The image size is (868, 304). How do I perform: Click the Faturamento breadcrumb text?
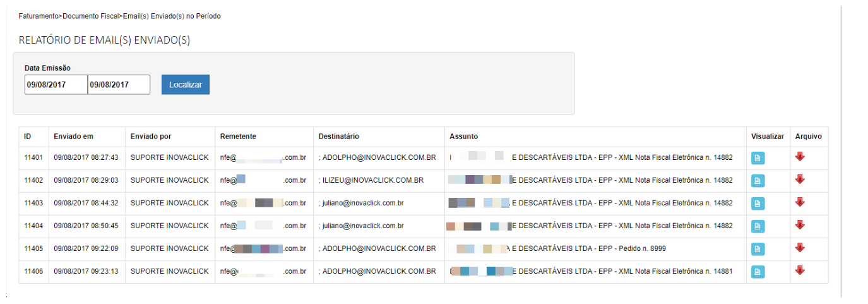[x=37, y=16]
